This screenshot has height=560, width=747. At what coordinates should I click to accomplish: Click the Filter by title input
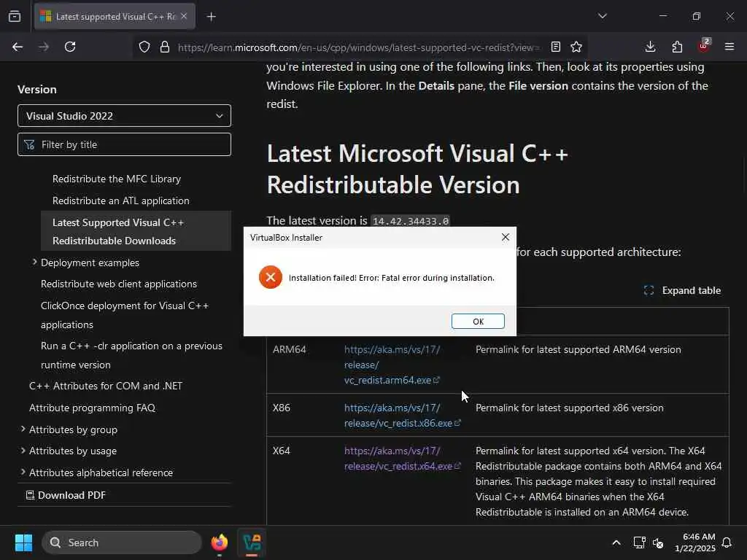(124, 144)
